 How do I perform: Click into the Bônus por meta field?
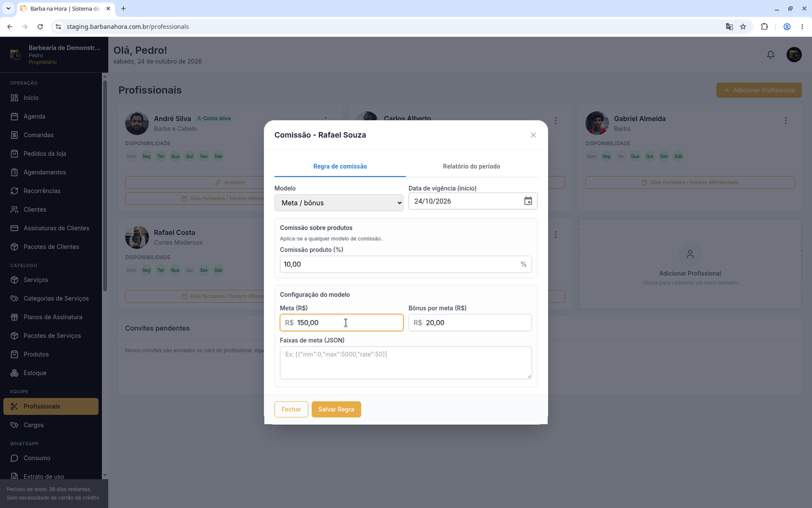click(470, 323)
